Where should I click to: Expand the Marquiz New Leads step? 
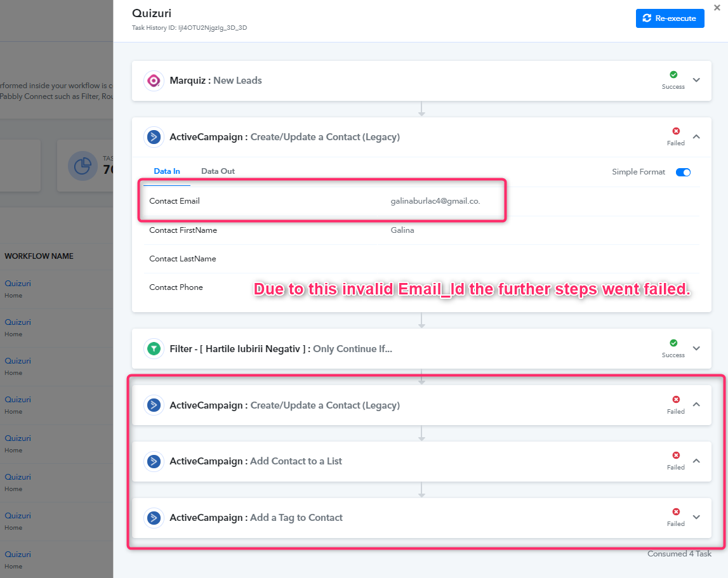(696, 80)
